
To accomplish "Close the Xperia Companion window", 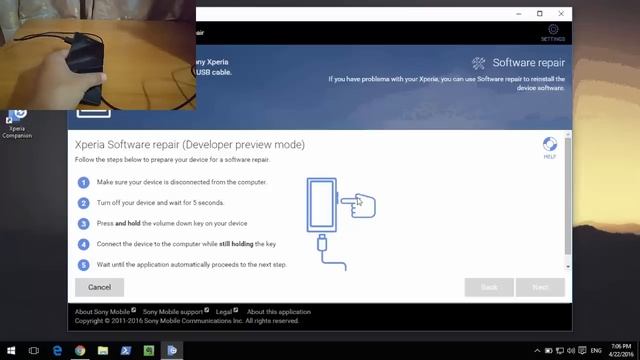I will coord(561,14).
